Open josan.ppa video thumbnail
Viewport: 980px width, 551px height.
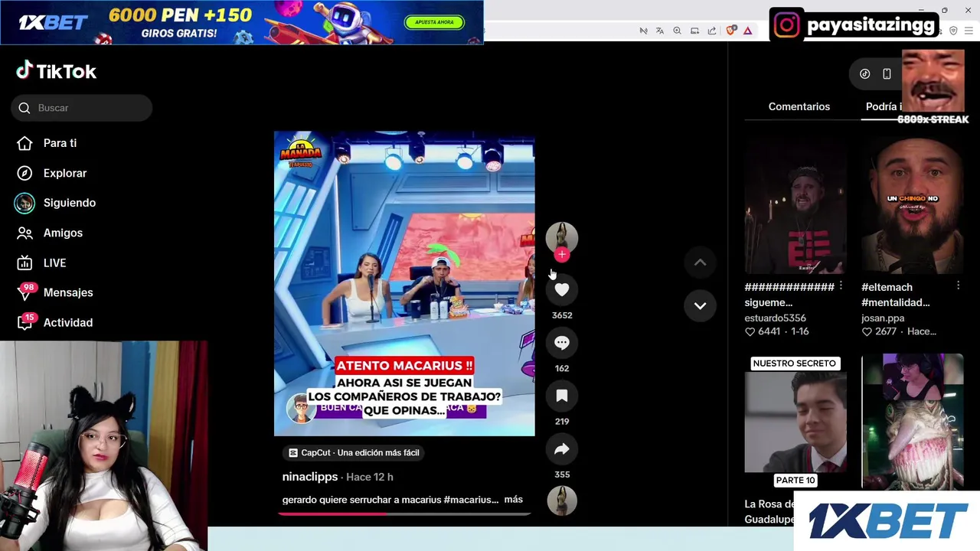913,205
